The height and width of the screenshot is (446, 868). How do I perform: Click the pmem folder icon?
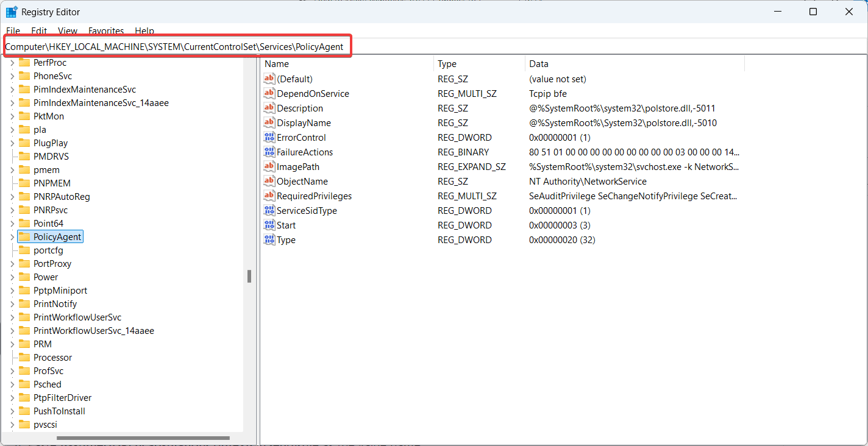24,169
